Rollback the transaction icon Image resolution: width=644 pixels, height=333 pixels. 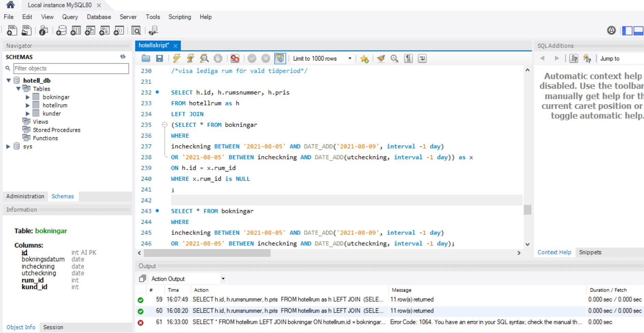coord(266,59)
